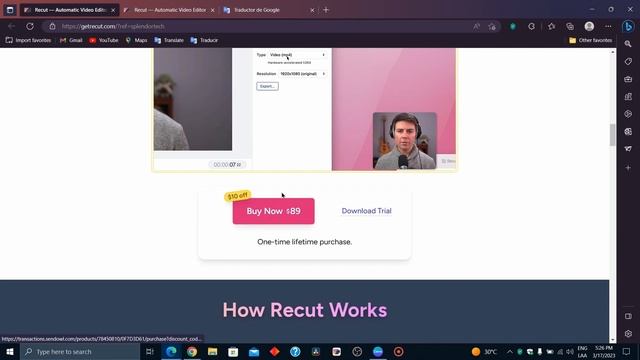Open the taskbar clock and date
This screenshot has height=360, width=640.
[x=603, y=351]
